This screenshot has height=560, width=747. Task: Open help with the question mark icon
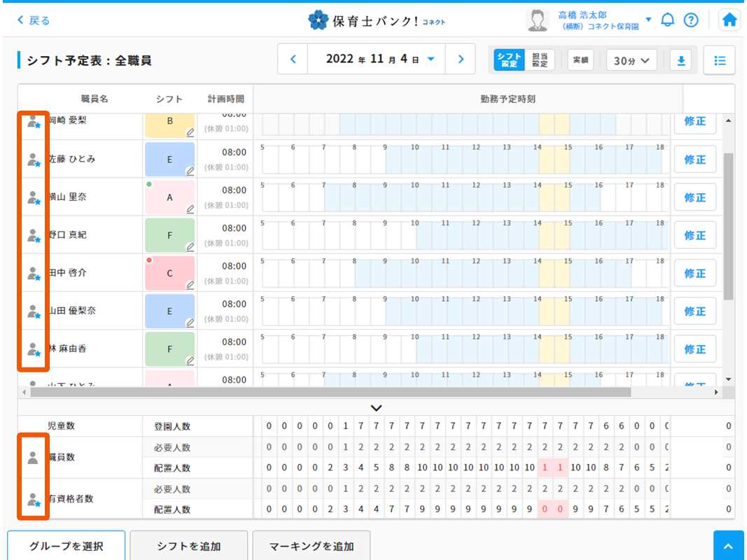tap(692, 20)
